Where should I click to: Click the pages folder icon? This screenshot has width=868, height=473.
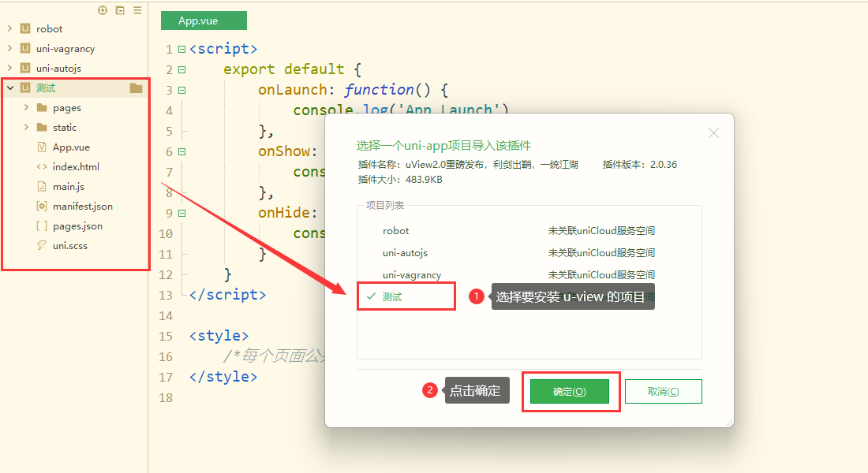pyautogui.click(x=42, y=107)
